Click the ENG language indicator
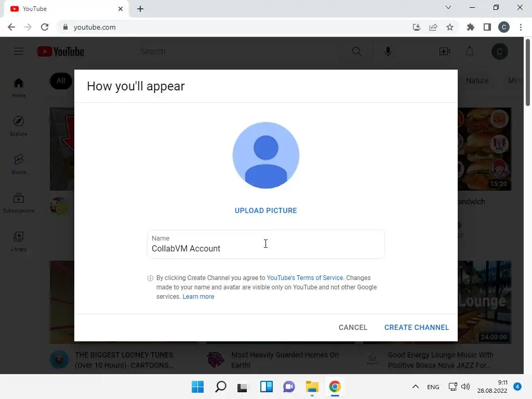Screen dimensions: 532x399 coord(433,387)
